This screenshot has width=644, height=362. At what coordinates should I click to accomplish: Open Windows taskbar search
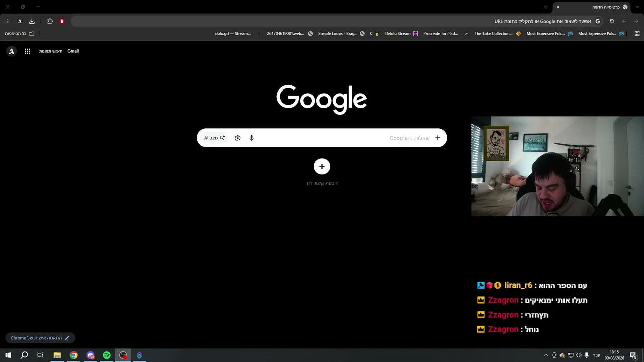pos(24,355)
